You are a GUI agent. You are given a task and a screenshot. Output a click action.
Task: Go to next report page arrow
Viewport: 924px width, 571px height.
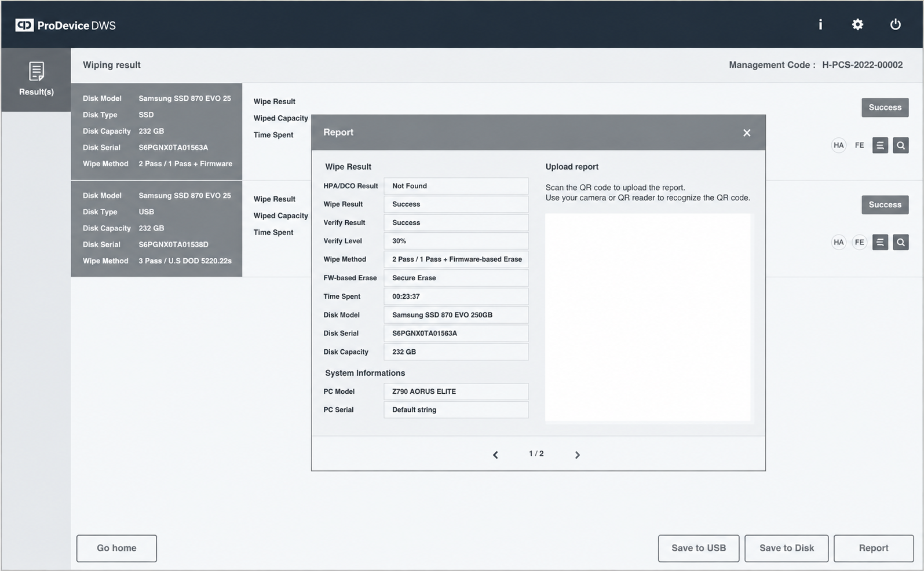(577, 455)
